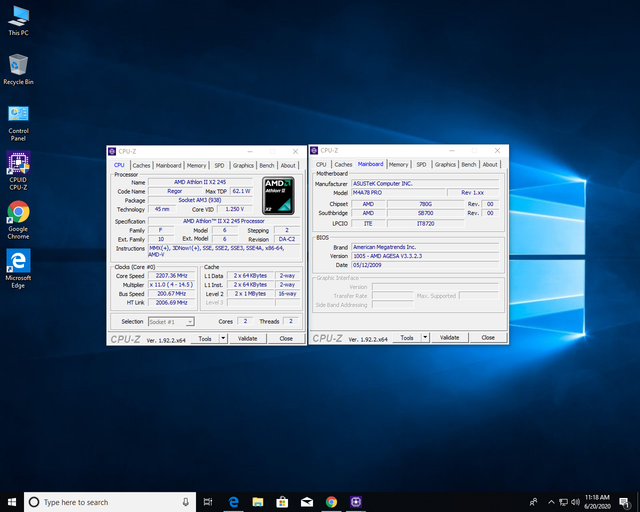Click the M4A78 PRO model value

coord(398,193)
